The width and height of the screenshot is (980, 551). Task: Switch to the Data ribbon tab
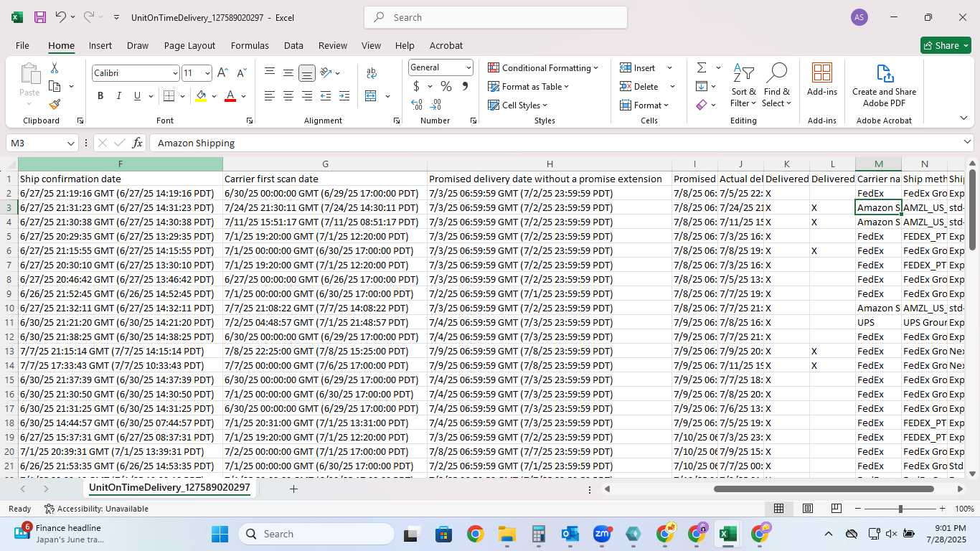coord(293,45)
